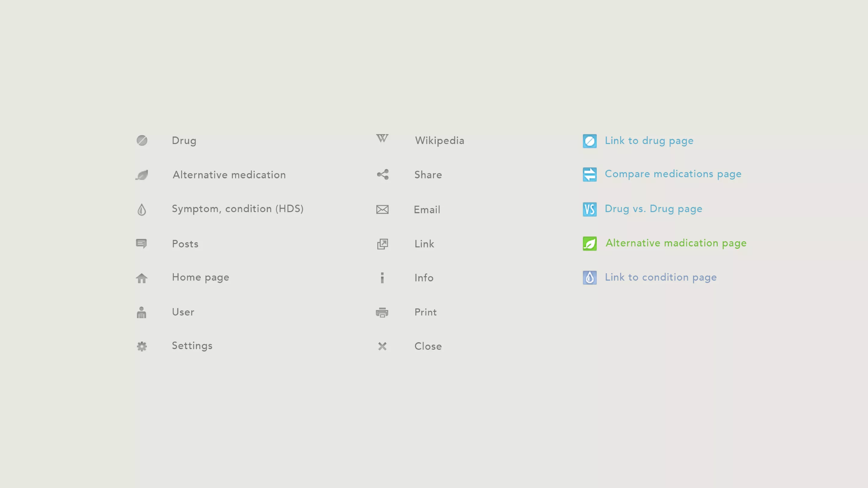Select the symptom droplet icon
The height and width of the screenshot is (488, 868).
click(142, 209)
